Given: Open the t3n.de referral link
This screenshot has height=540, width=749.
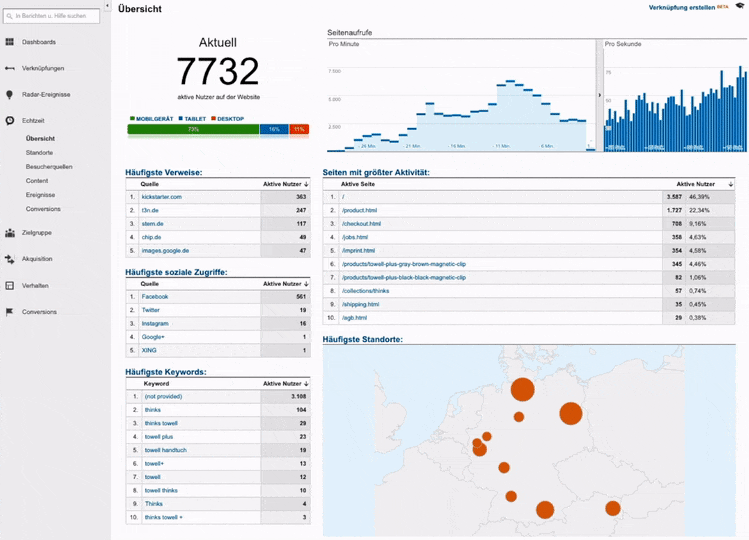Looking at the screenshot, I should (x=150, y=210).
